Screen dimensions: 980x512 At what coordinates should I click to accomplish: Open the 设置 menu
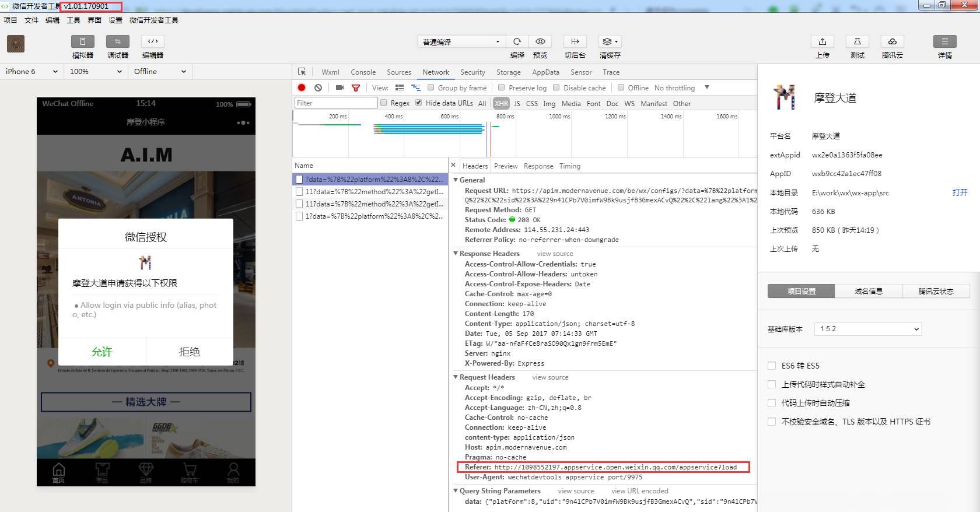116,20
